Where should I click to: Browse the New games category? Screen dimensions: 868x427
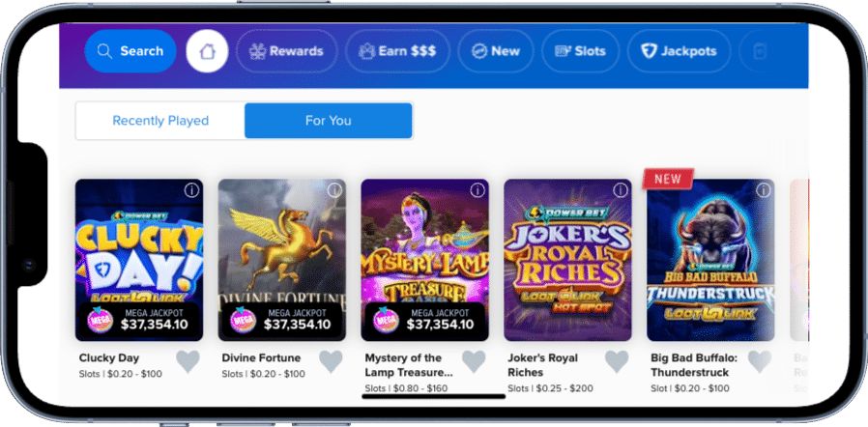(494, 51)
